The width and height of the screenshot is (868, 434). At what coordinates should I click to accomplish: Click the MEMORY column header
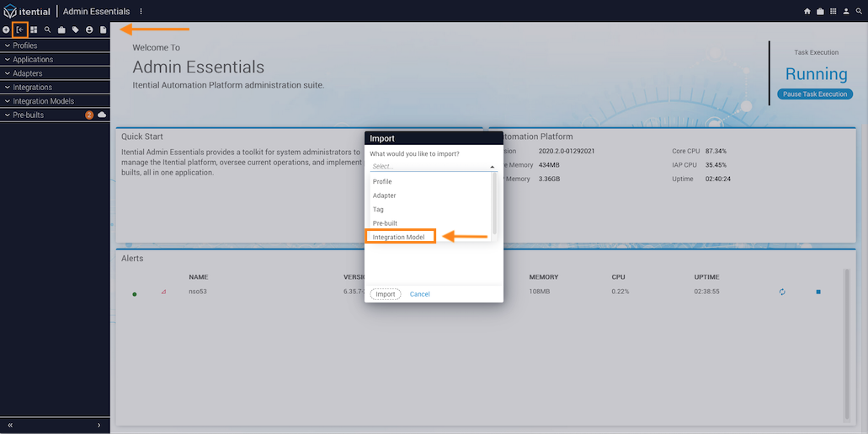544,276
